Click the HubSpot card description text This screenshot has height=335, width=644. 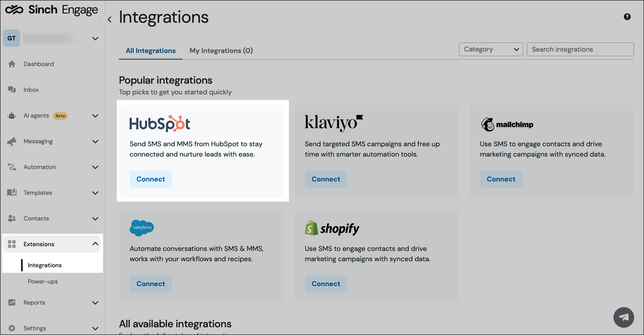click(196, 149)
